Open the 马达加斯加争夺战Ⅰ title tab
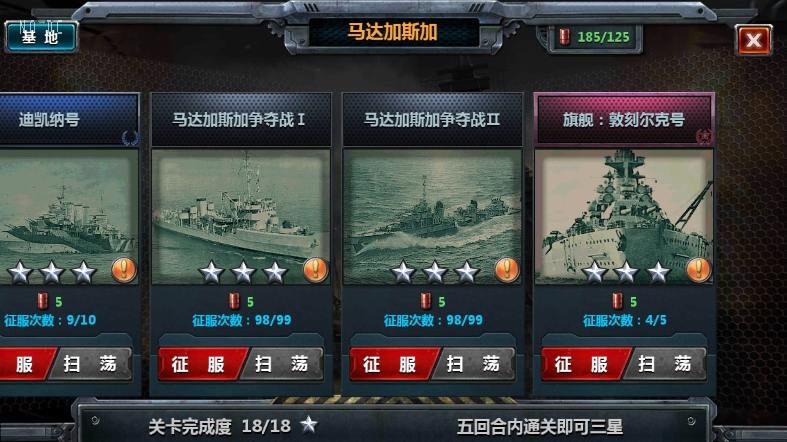This screenshot has height=442, width=787. pyautogui.click(x=241, y=119)
